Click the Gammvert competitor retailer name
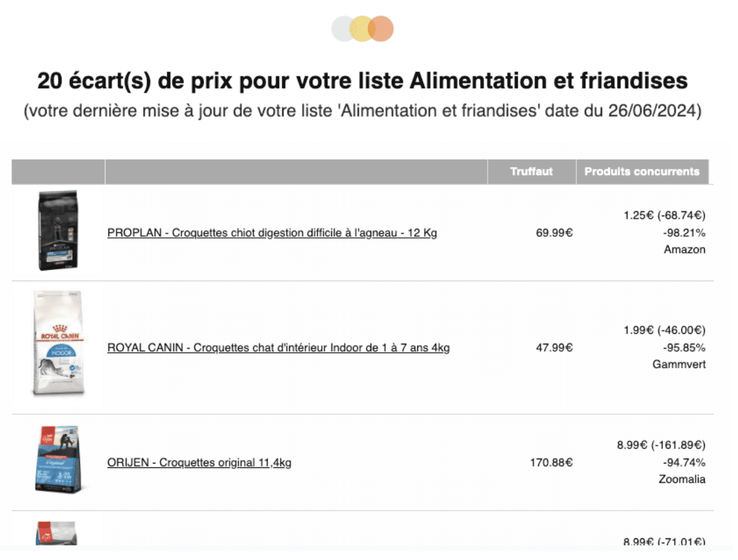Screen dimensions: 738x560 tap(679, 364)
